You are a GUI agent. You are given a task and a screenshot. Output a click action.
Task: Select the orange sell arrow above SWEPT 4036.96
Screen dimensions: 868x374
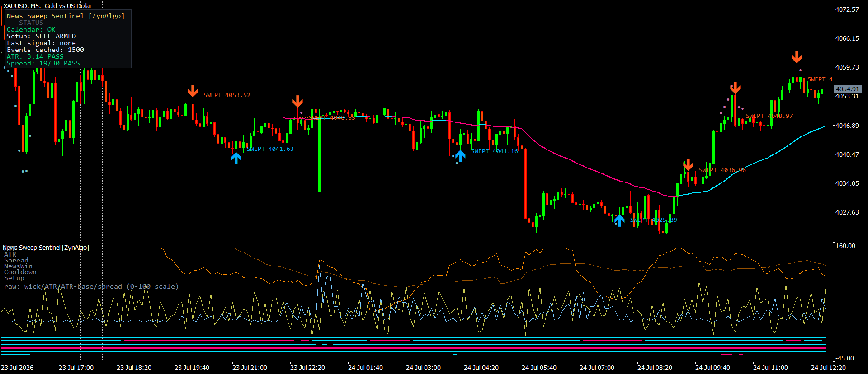(688, 164)
